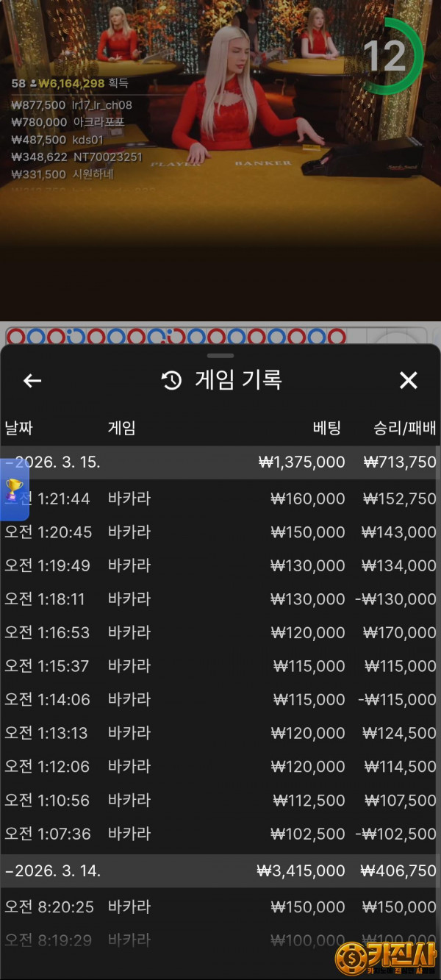Click the history clock icon beside 게임 기록
The width and height of the screenshot is (441, 980).
(172, 380)
